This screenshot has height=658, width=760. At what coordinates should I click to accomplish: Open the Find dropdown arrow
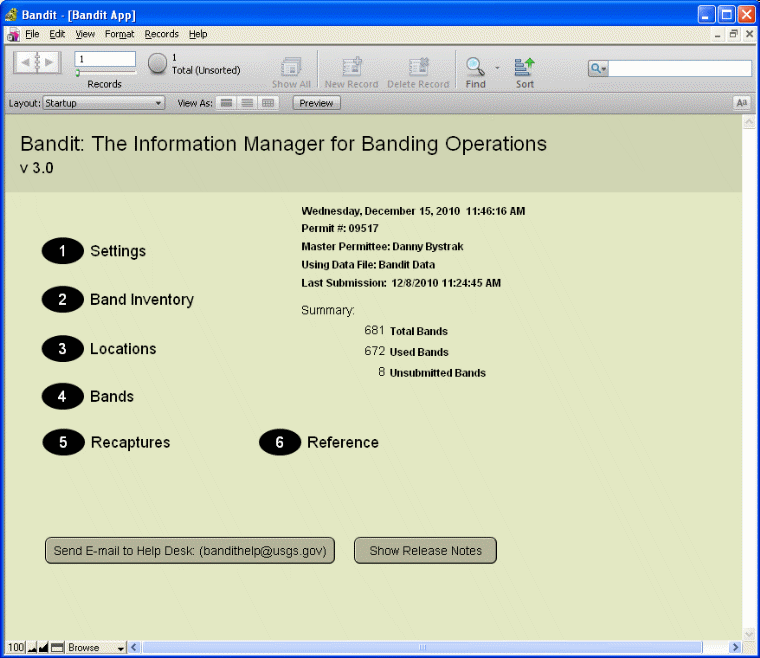tap(497, 67)
